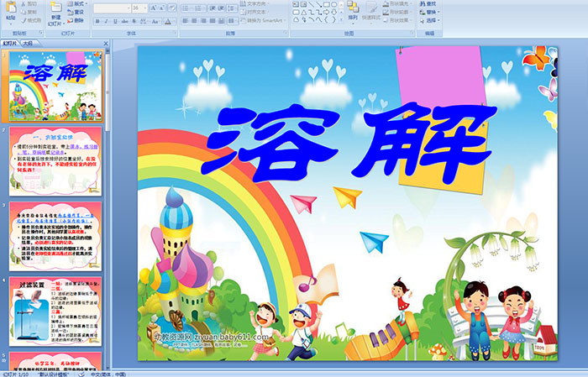The height and width of the screenshot is (377, 588).
Task: Toggle Text Shadow (S) formatting
Action: click(134, 21)
